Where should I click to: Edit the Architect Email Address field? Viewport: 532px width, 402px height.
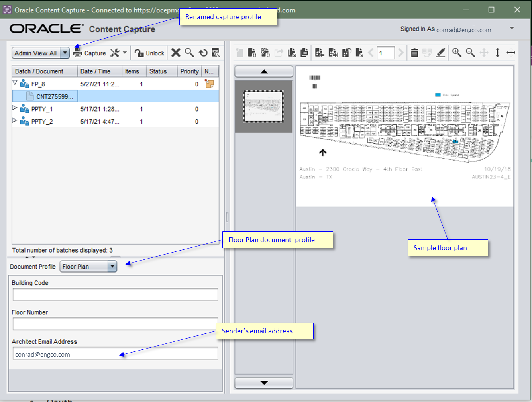[x=115, y=353]
